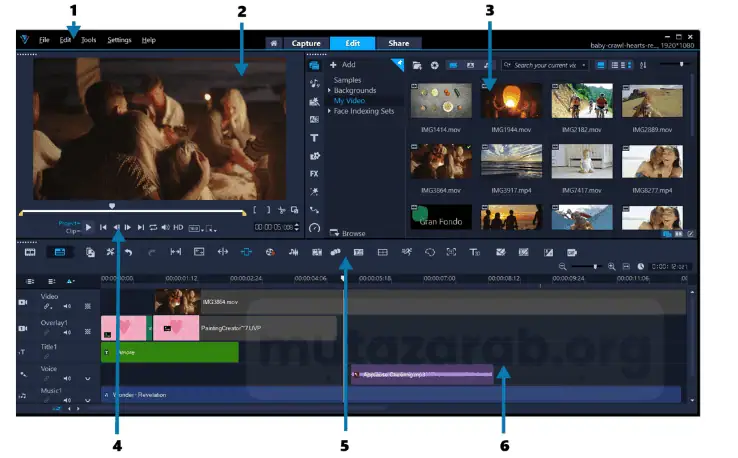Viewport: 738px width, 458px height.
Task: Open the Overlays/graphics library icon
Action: tap(314, 156)
